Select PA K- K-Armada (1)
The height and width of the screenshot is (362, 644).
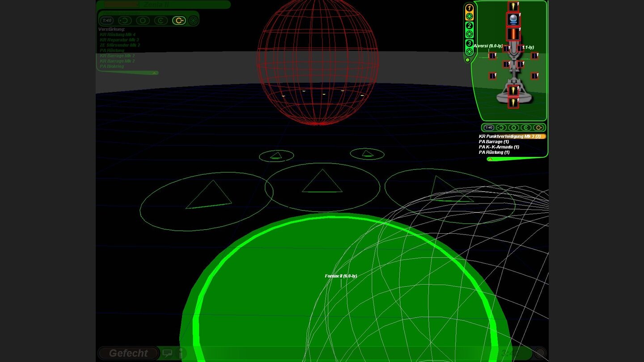(499, 147)
